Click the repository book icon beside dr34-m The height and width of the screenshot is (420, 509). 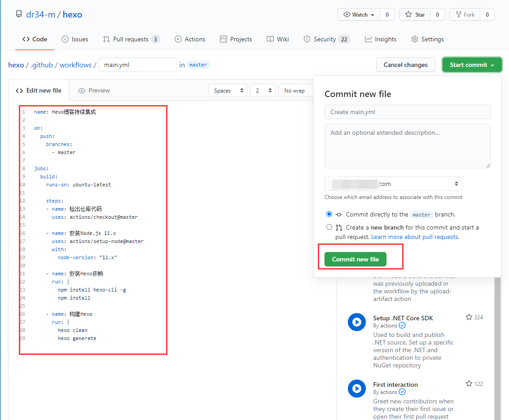pyautogui.click(x=19, y=14)
